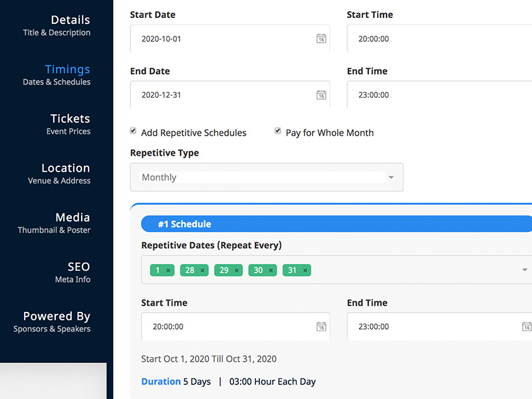The width and height of the screenshot is (532, 399).
Task: Click the 'Repetitive Dates (Repeat Every)' label
Action: (x=211, y=245)
